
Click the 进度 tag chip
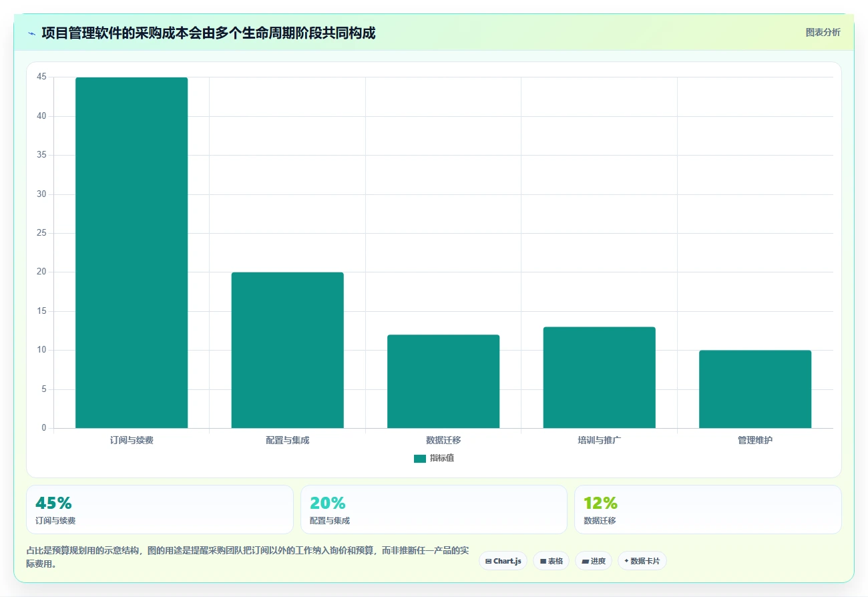pos(593,561)
